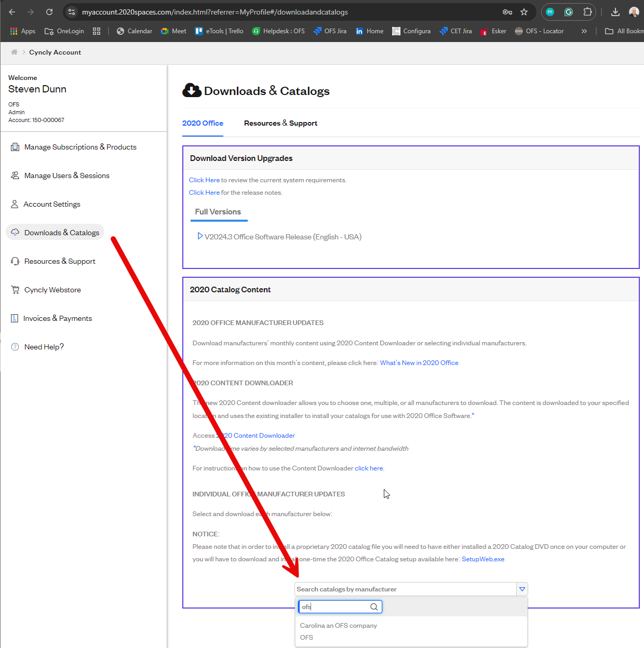Switch to Resources & Support tab
644x648 pixels.
[280, 123]
